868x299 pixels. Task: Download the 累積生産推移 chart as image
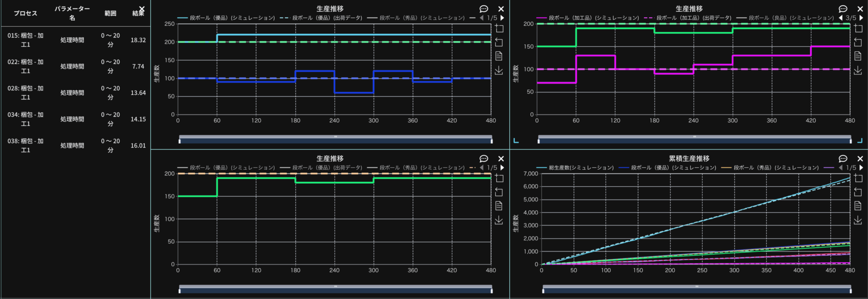[x=857, y=220]
